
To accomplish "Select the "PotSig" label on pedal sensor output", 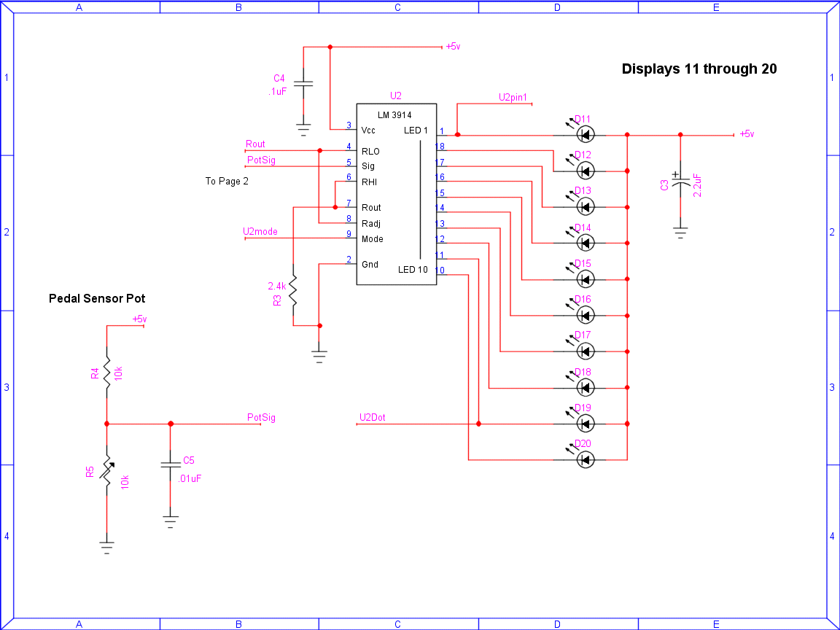I will point(262,417).
